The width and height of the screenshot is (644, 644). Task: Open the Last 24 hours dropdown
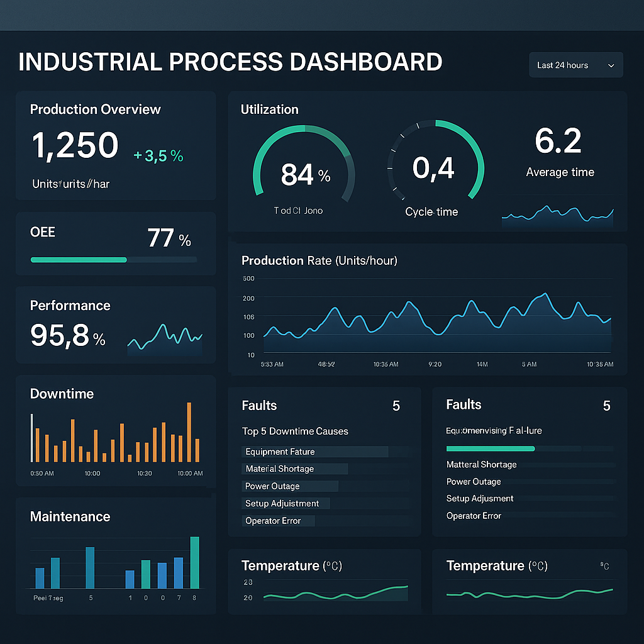(x=575, y=65)
